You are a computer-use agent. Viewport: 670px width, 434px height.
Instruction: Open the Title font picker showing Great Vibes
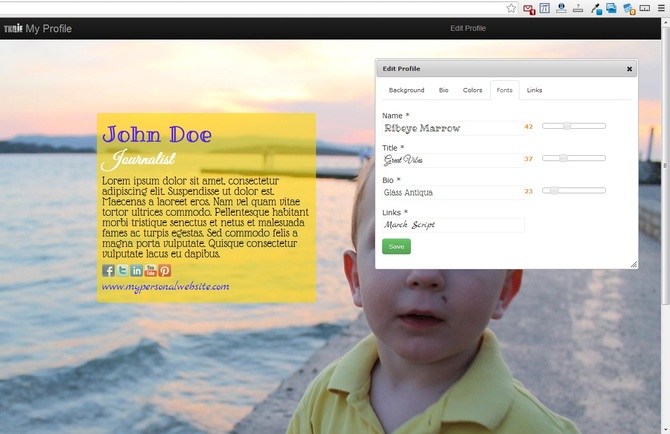point(453,160)
